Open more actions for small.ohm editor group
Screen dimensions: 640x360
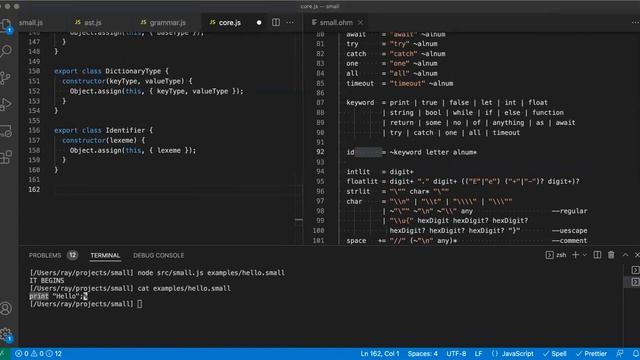635,22
